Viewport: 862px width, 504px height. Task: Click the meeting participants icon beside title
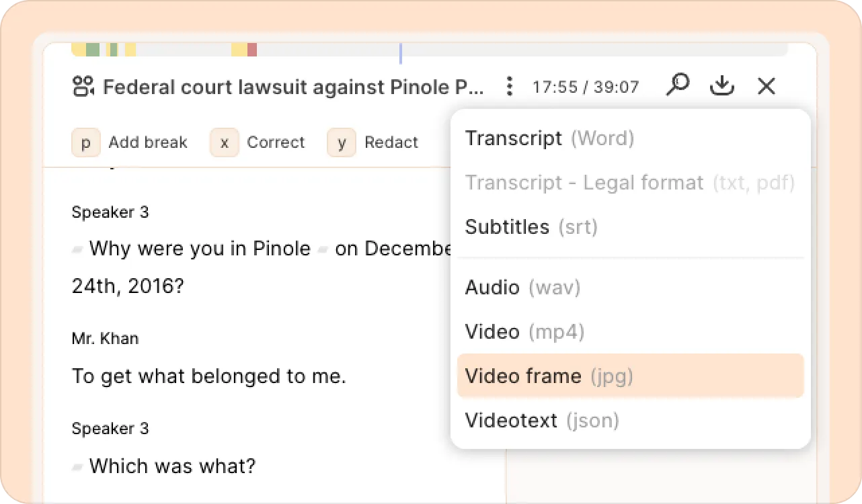tap(83, 87)
